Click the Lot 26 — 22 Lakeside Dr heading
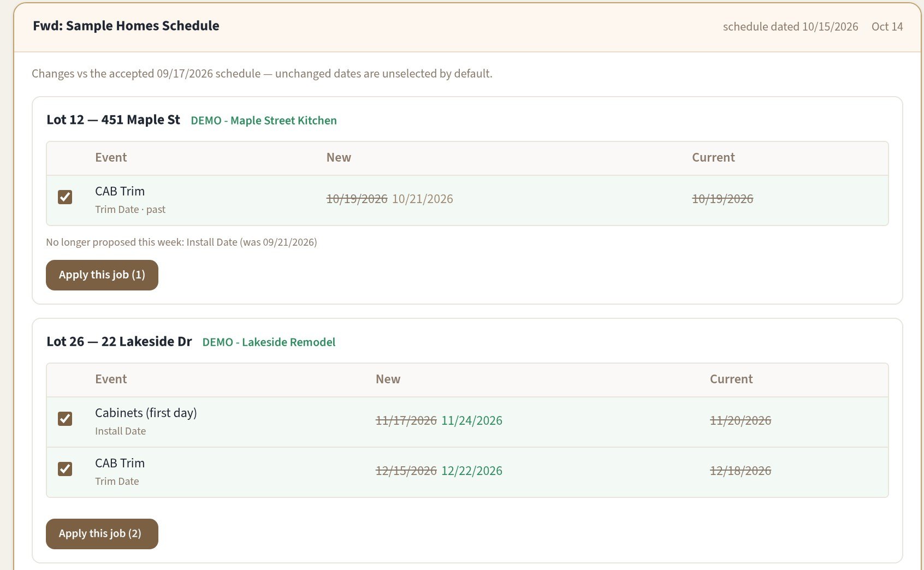924x570 pixels. click(119, 342)
